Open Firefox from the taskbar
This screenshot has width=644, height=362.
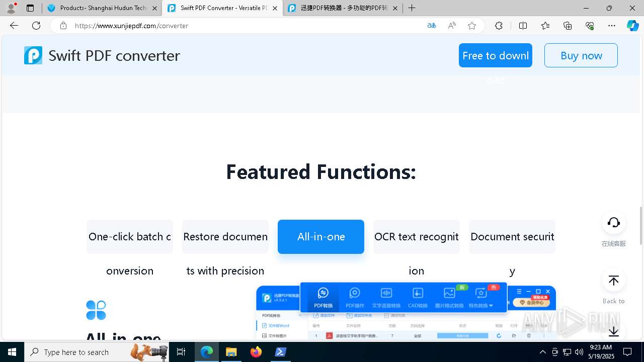pyautogui.click(x=256, y=352)
